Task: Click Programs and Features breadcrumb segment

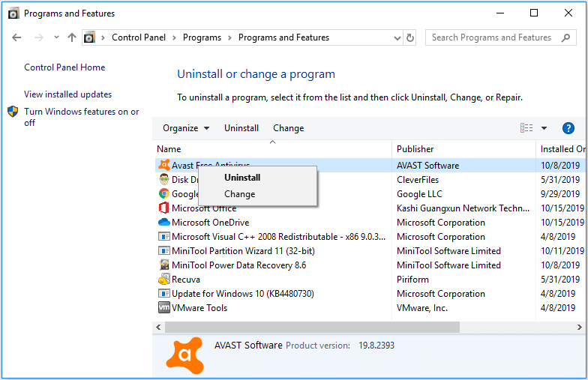Action: tap(283, 37)
